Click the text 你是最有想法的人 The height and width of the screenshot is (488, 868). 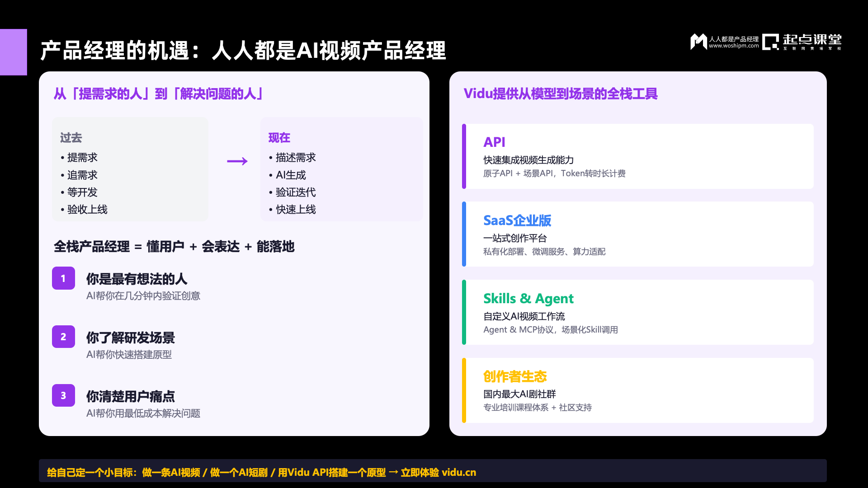pos(137,279)
